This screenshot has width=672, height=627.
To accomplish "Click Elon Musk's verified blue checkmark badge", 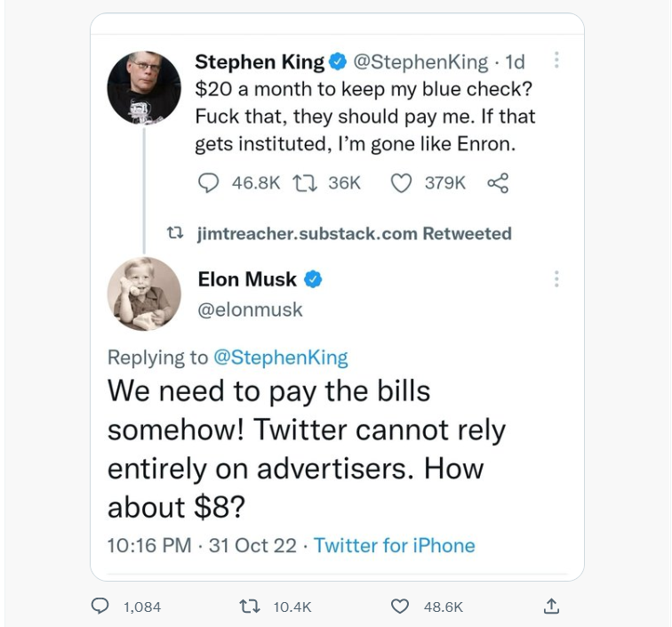I will pyautogui.click(x=313, y=279).
